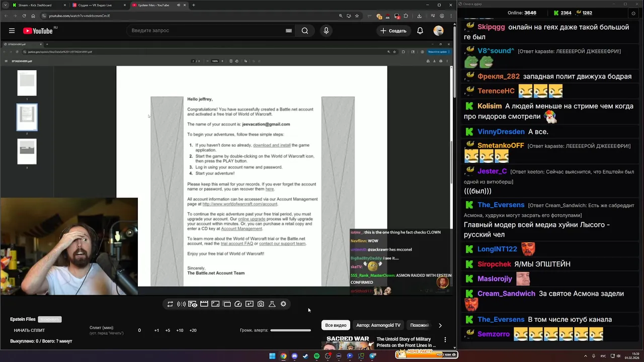Show more filter chips with right arrow
The height and width of the screenshot is (362, 644).
pos(440,325)
